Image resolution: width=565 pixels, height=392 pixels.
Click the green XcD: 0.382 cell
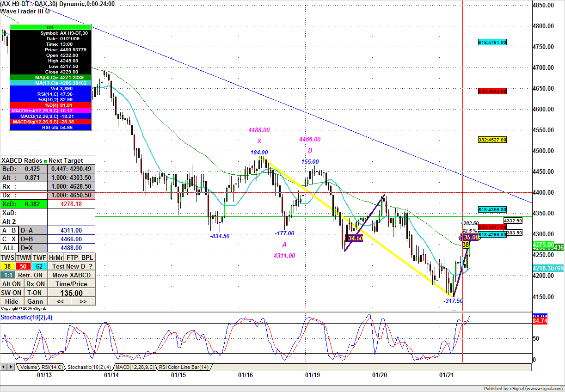24,204
